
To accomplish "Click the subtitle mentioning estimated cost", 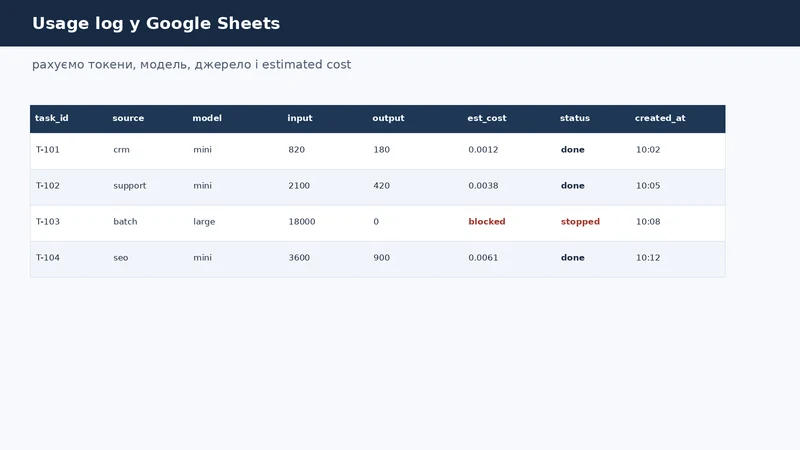I will (x=191, y=65).
